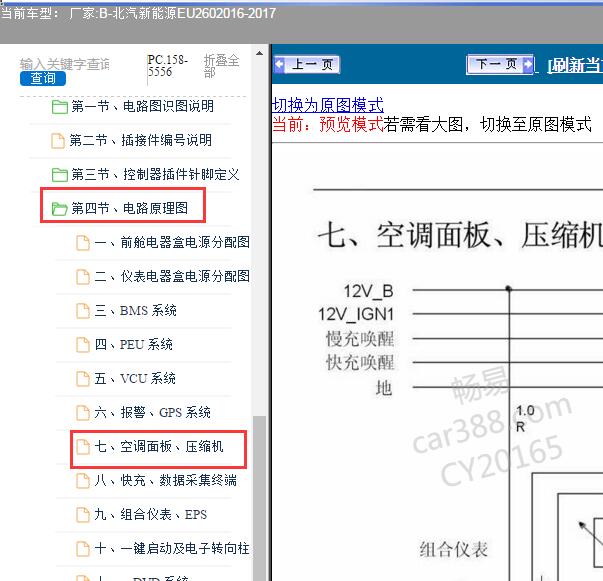Viewport: 603px width, 581px height.
Task: Click page icon beside 一、前舱电器盒电源分配图
Action: click(x=83, y=243)
